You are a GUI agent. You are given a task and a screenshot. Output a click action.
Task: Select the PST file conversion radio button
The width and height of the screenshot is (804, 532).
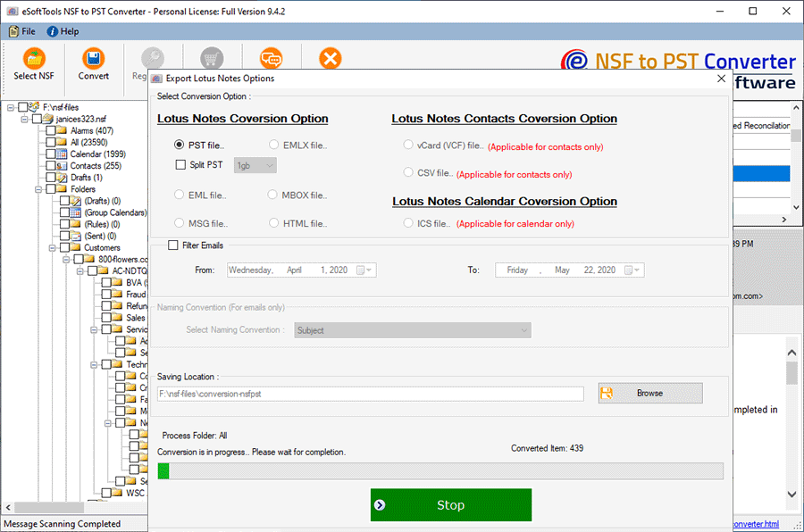coord(180,144)
